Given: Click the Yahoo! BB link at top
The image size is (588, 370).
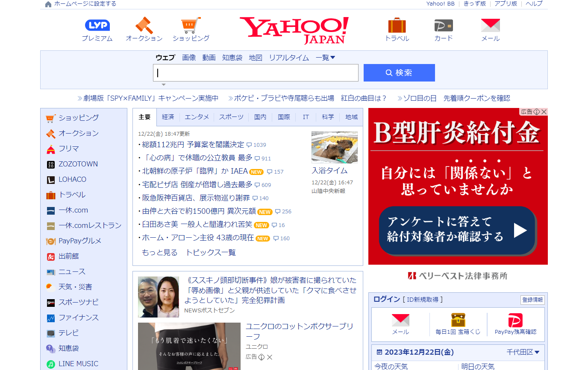Looking at the screenshot, I should [x=441, y=4].
